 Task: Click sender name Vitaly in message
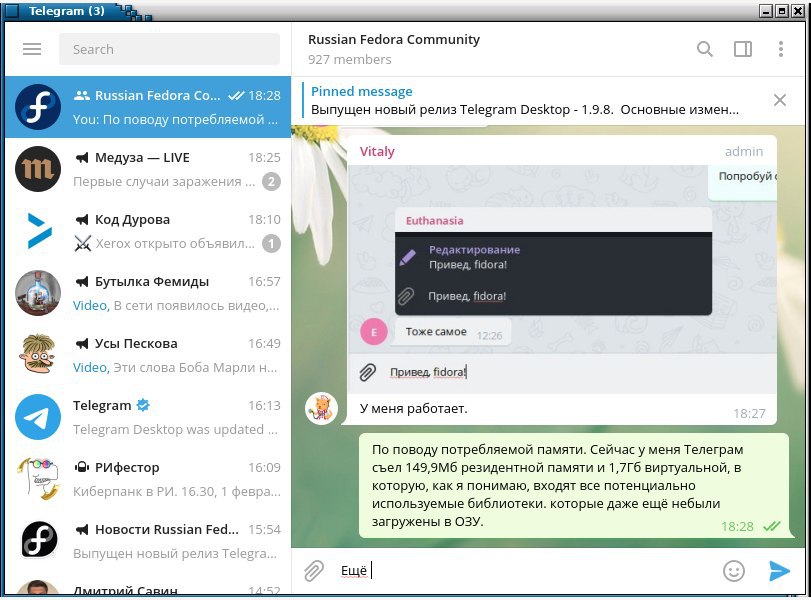tap(377, 152)
